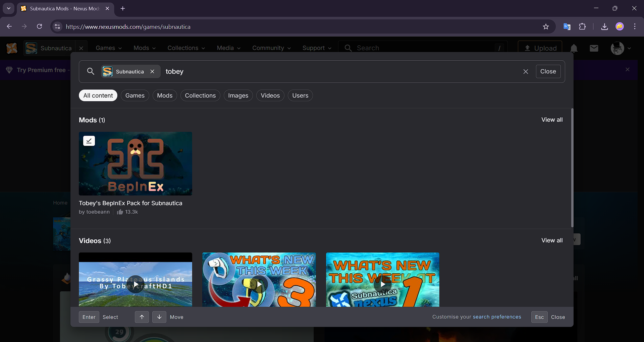Filter results by Users

(300, 96)
